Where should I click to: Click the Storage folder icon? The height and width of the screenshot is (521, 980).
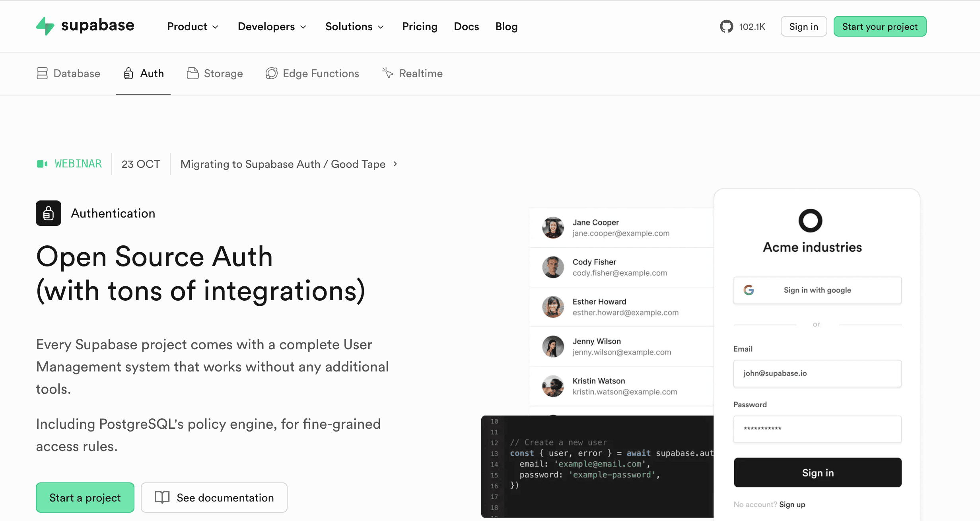(193, 73)
